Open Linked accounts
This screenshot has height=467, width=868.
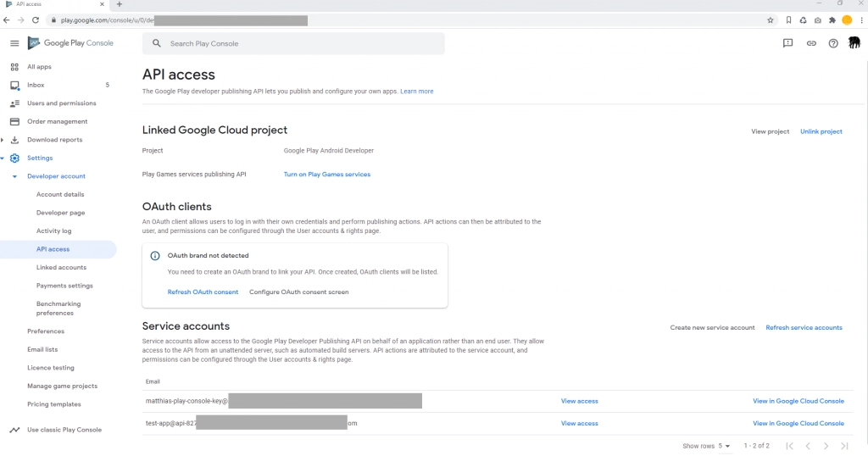(61, 268)
